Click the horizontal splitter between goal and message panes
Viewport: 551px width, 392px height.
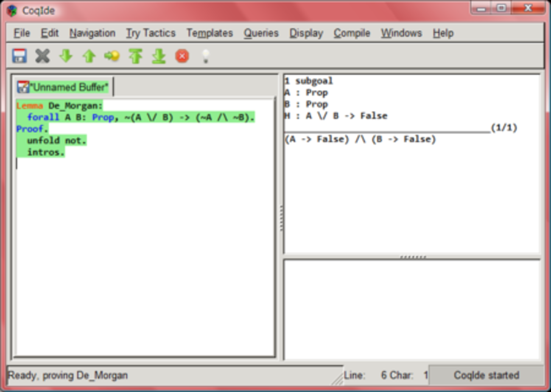tap(412, 257)
